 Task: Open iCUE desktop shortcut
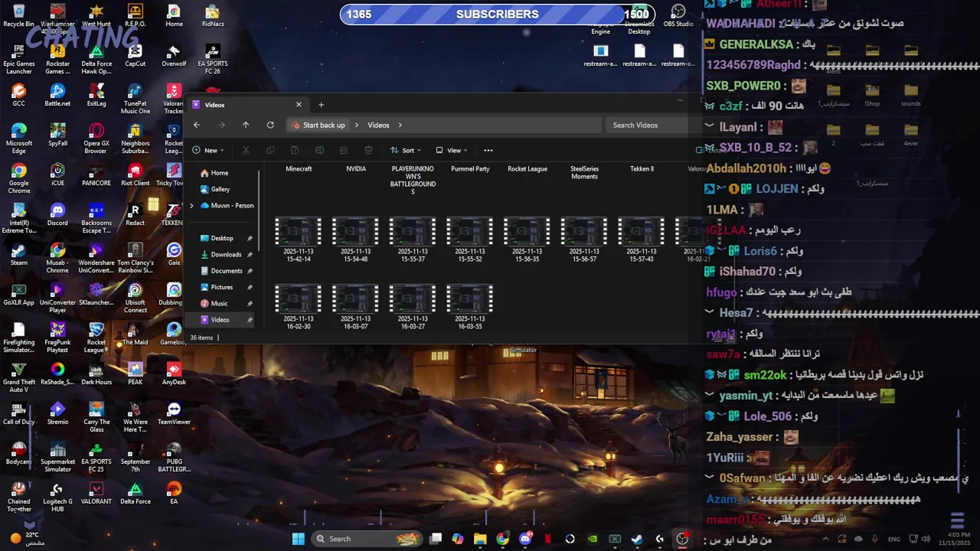(57, 174)
